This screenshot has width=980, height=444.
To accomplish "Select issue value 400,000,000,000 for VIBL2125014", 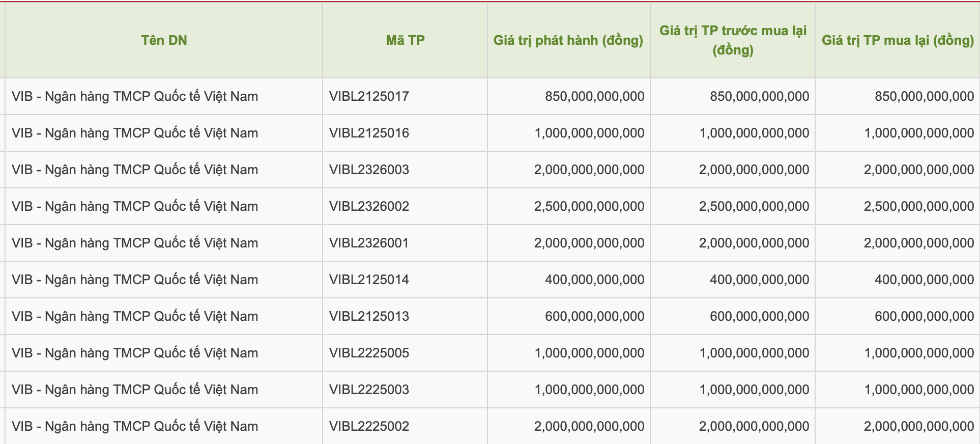I will 594,280.
